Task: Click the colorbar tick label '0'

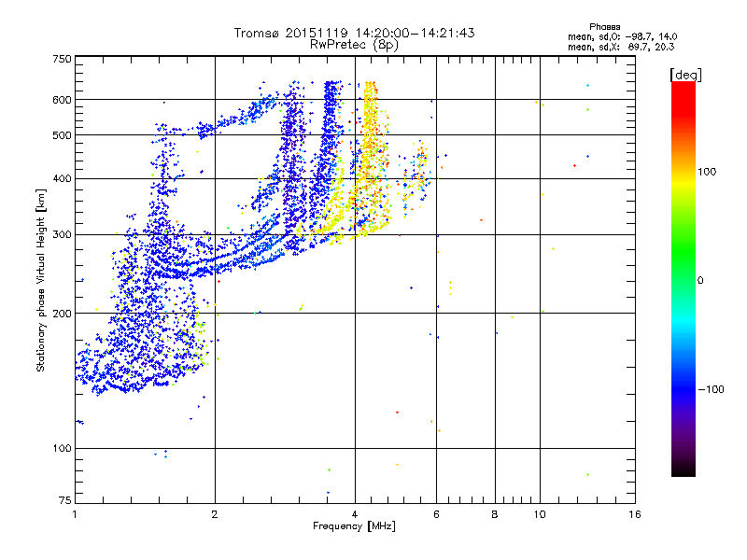Action: 700,281
